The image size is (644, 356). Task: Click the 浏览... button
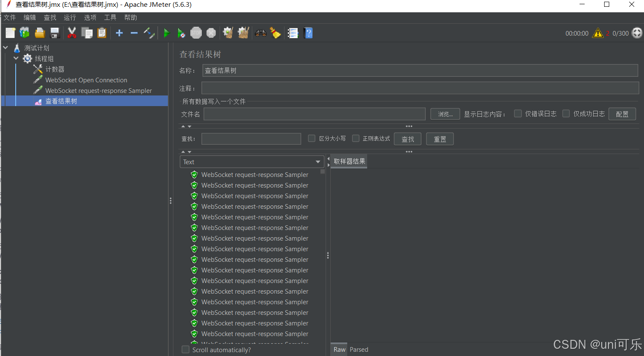tap(445, 114)
